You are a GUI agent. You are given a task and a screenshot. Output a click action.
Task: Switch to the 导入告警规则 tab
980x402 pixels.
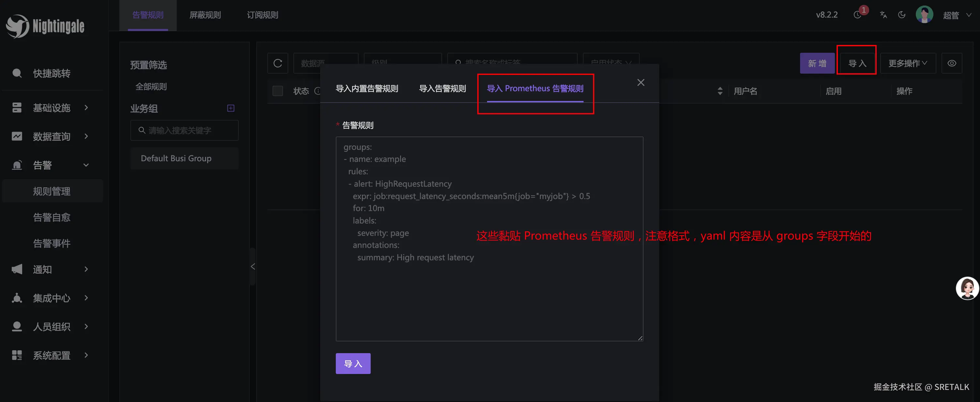point(442,89)
